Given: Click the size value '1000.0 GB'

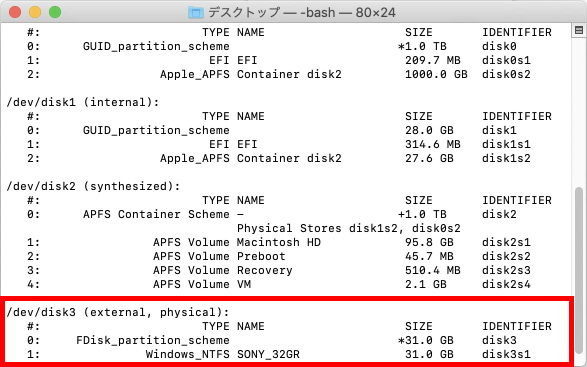Looking at the screenshot, I should (x=437, y=74).
